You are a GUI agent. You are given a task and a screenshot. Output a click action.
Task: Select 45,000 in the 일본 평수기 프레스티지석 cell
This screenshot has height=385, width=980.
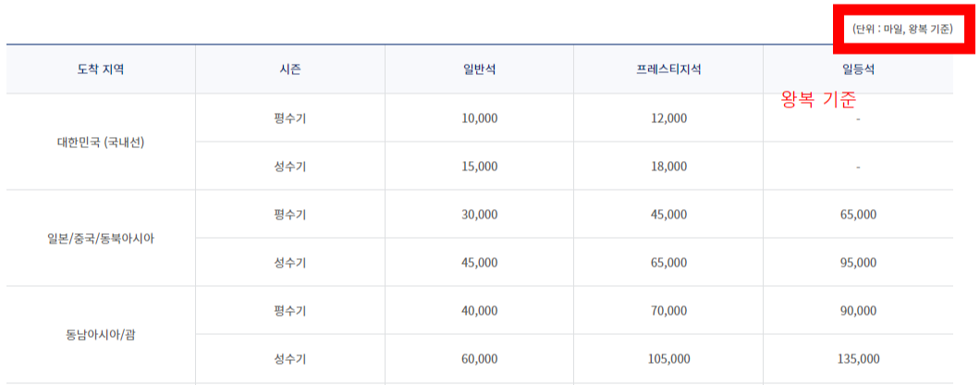click(x=668, y=215)
